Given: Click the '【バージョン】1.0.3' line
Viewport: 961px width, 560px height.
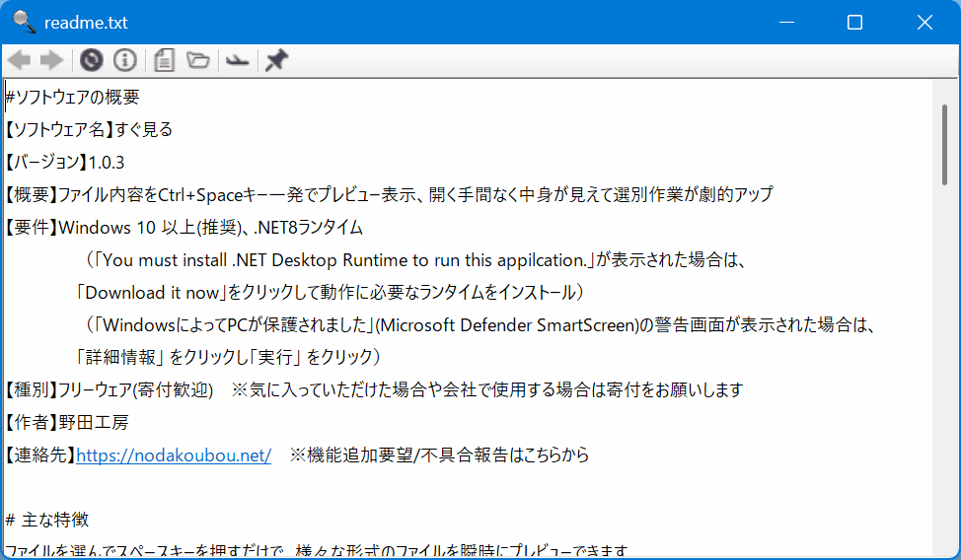Looking at the screenshot, I should click(x=65, y=163).
